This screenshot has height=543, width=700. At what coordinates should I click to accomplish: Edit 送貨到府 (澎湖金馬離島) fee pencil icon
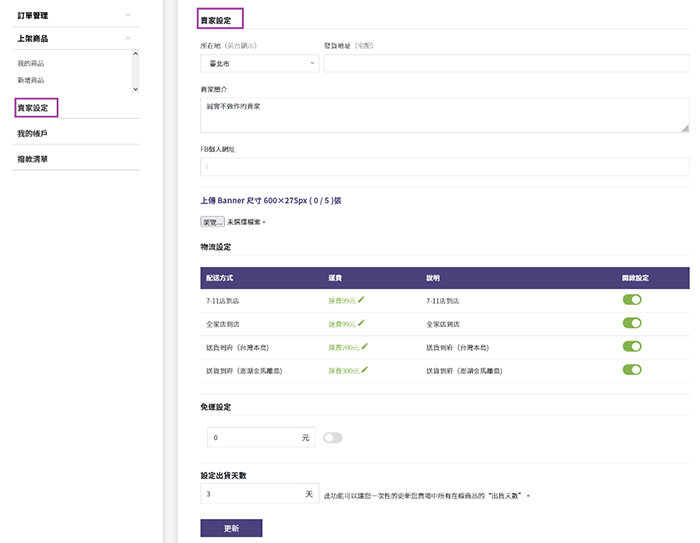[x=365, y=369]
